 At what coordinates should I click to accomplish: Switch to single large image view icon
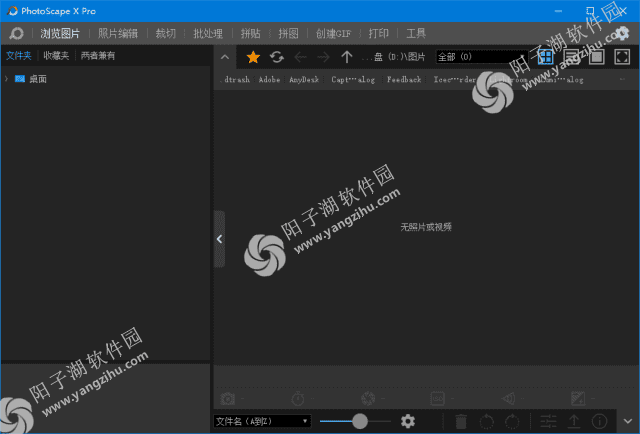click(596, 57)
